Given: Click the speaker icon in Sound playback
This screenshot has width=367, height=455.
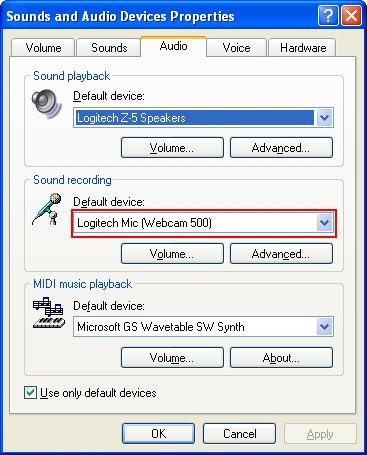Looking at the screenshot, I should 47,104.
